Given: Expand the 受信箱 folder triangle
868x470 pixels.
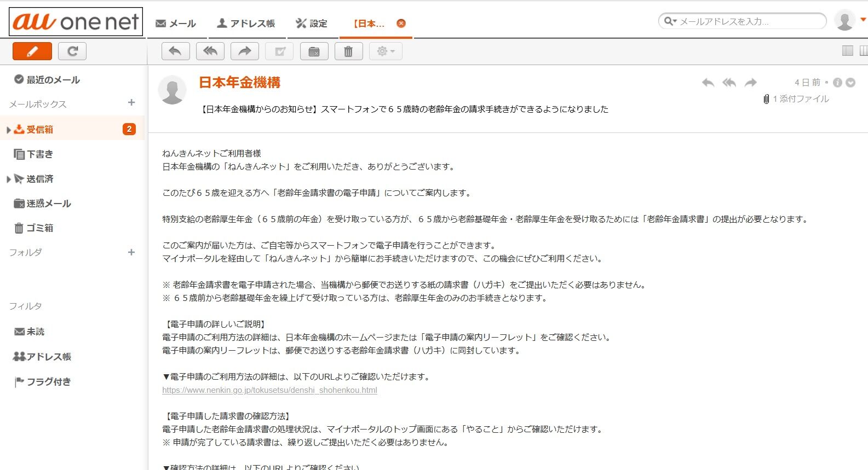Looking at the screenshot, I should pyautogui.click(x=9, y=130).
